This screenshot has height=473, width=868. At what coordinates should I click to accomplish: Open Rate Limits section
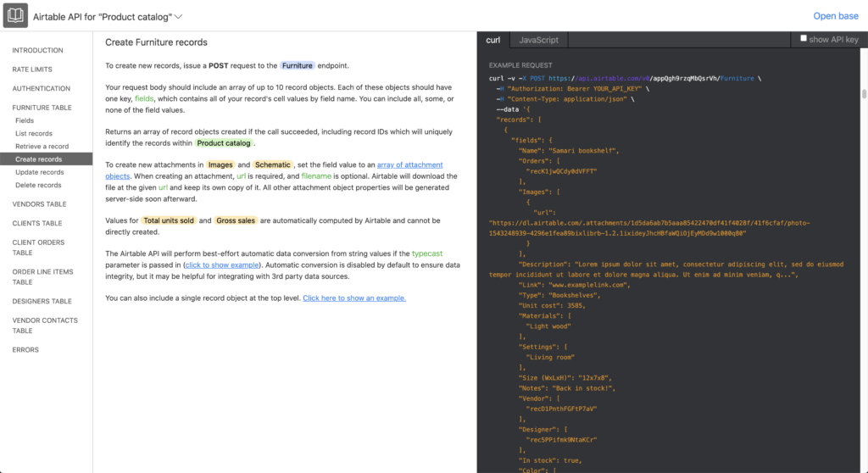coord(32,70)
